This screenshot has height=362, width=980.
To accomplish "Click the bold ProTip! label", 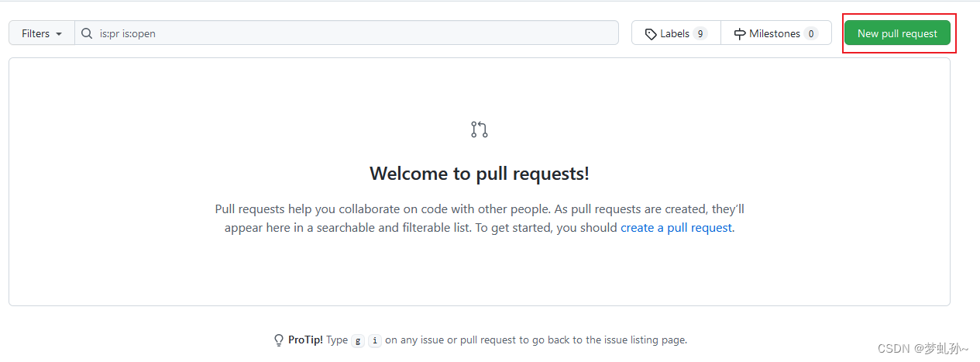I will click(305, 340).
